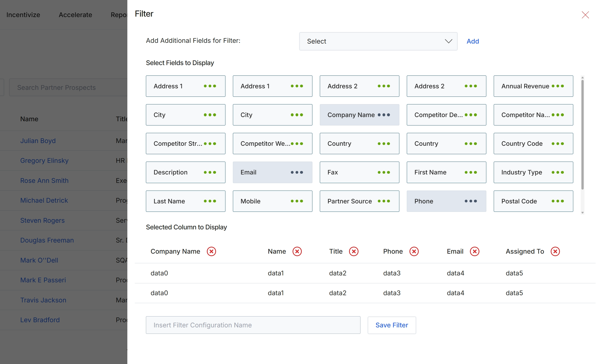Open Julian Boyd prospect link
Viewport: 603px width, 364px height.
(38, 141)
